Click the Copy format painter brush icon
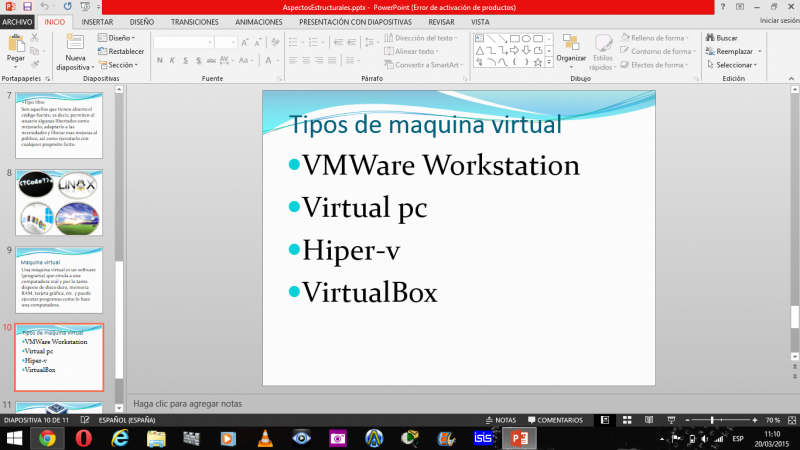Screen dimensions: 800x450 [35, 64]
